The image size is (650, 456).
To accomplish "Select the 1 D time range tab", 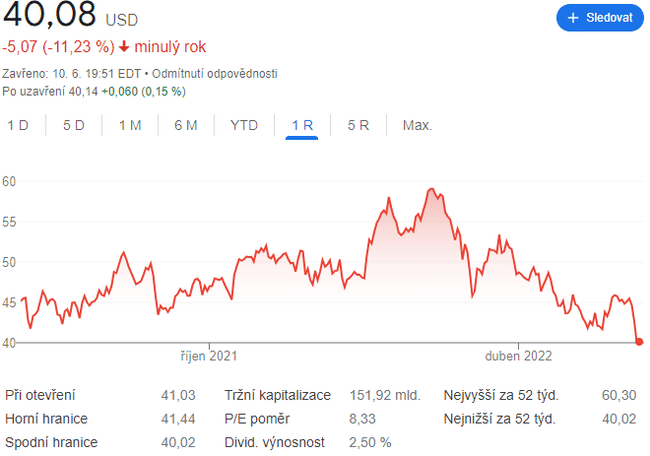I will point(18,125).
